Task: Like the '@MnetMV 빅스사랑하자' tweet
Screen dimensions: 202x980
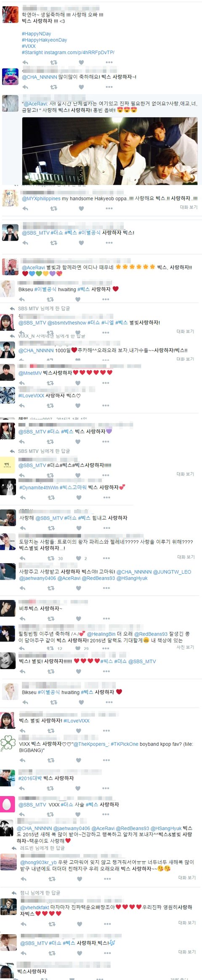Action: [x=78, y=383]
